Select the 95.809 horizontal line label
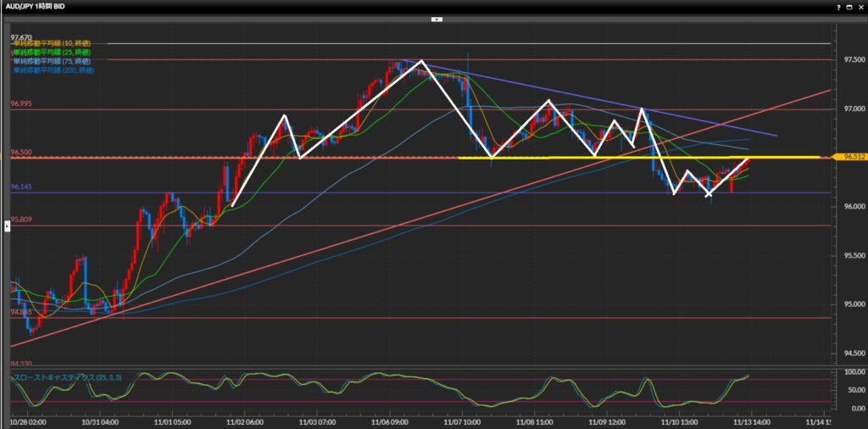The image size is (868, 429). 21,220
